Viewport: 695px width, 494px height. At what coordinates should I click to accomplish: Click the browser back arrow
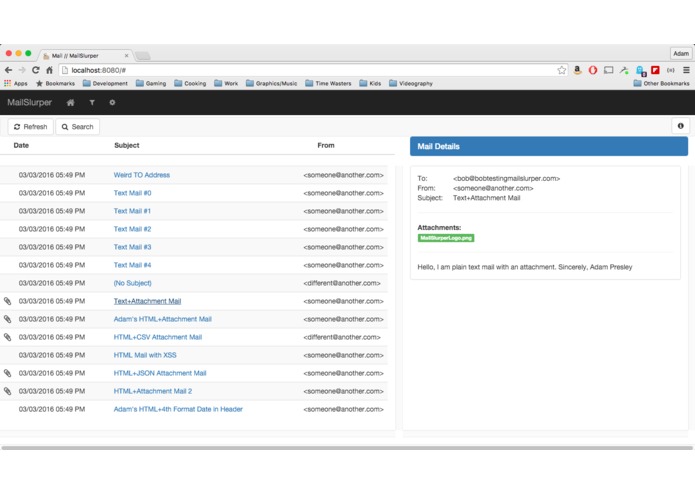tap(8, 70)
